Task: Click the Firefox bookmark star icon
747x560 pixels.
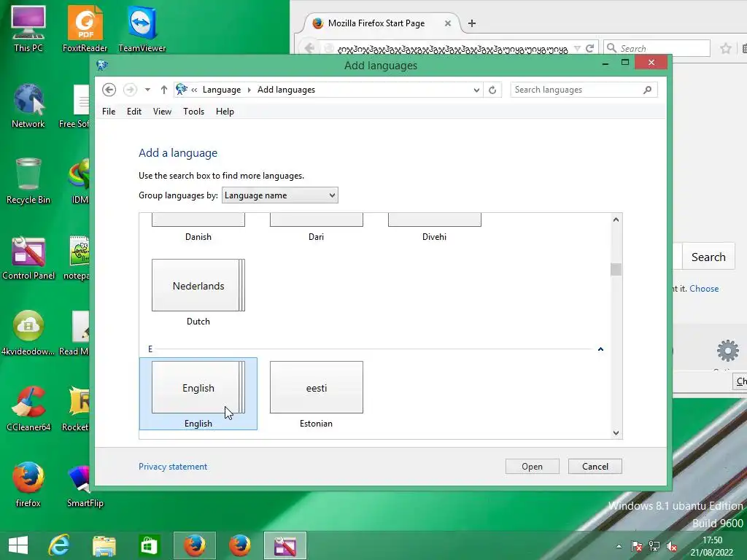Action: [726, 48]
